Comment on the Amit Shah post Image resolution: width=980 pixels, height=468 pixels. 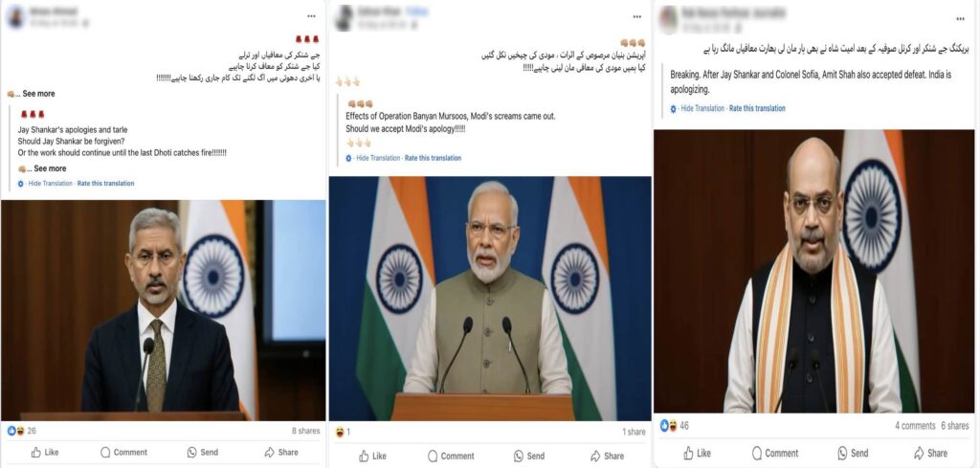pos(775,453)
